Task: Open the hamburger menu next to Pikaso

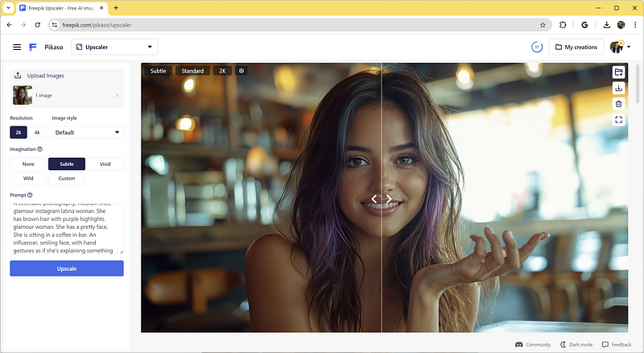Action: tap(17, 47)
